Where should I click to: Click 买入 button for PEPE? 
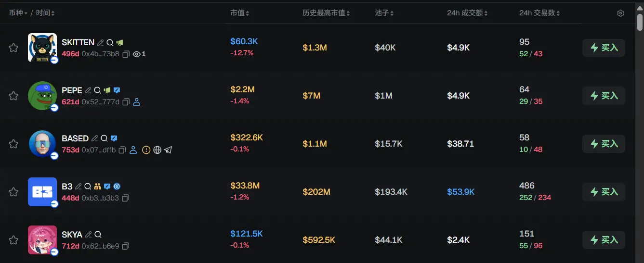[604, 96]
